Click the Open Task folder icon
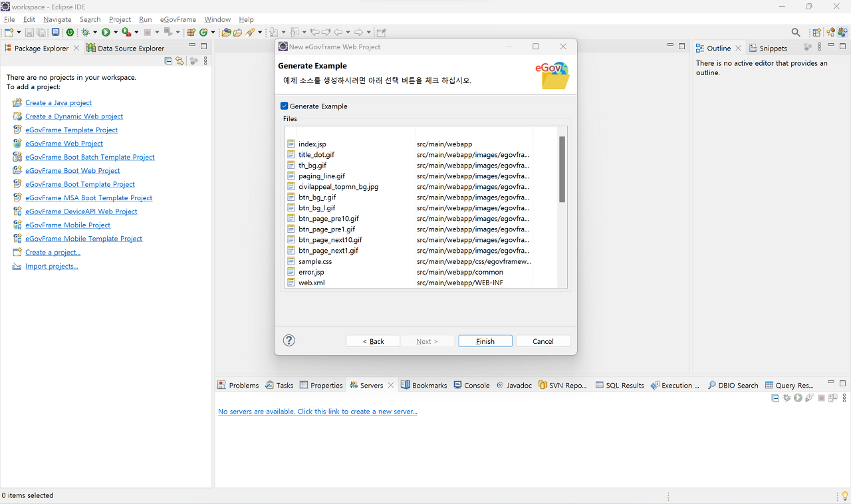The width and height of the screenshot is (851, 504). coord(237,32)
